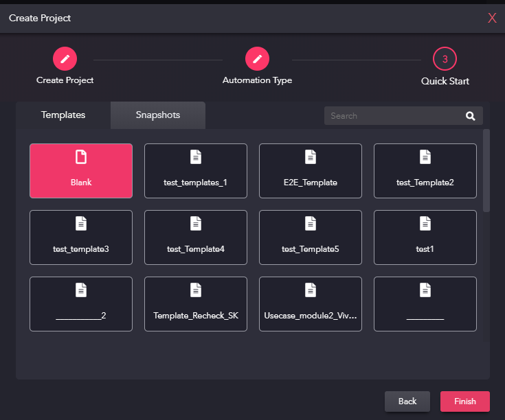Click the Create Project step pencil icon
Screen dimensions: 505x420
[x=65, y=59]
